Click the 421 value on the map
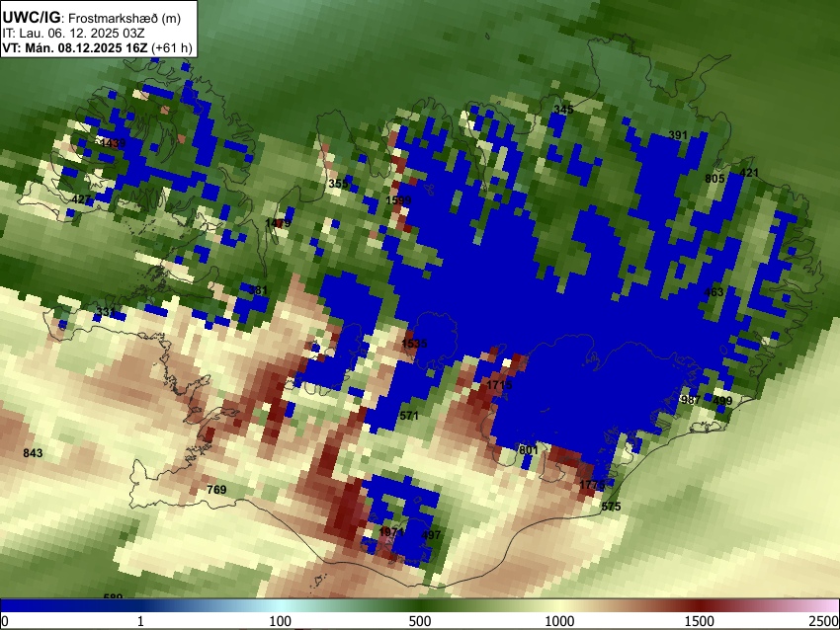The height and width of the screenshot is (630, 840). 749,173
